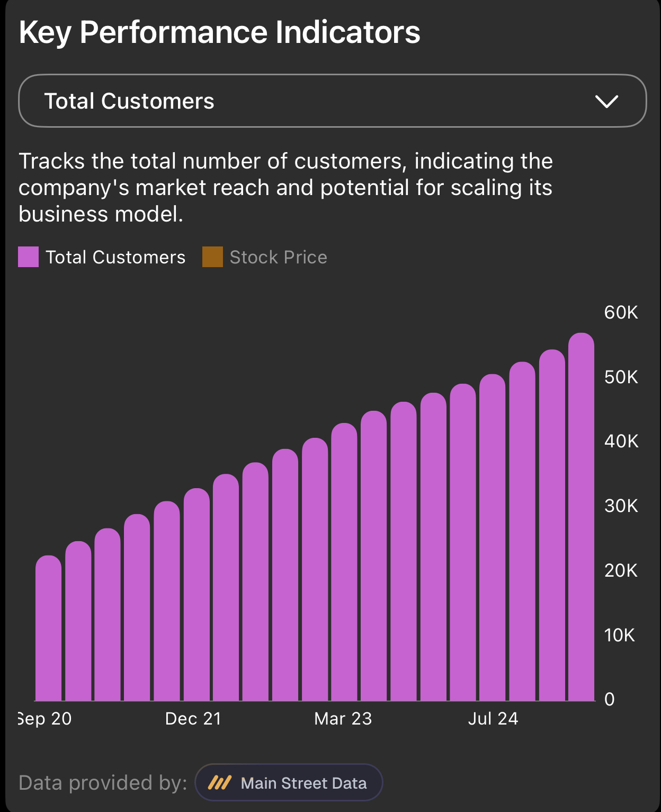The image size is (661, 812).
Task: Click the chevron arrow in the KPI dropdown
Action: [606, 101]
